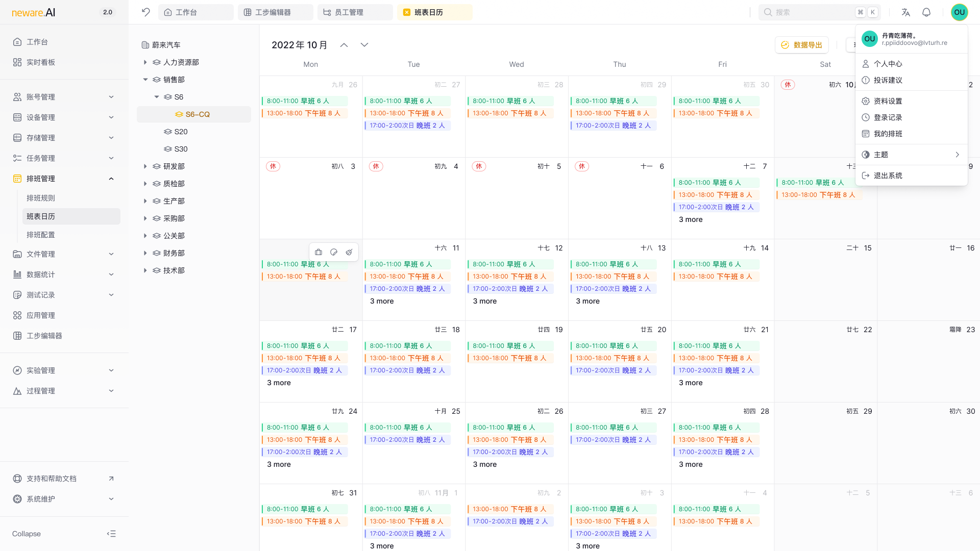
Task: Click the 休 rest badge on Saturday October 1
Action: click(788, 85)
